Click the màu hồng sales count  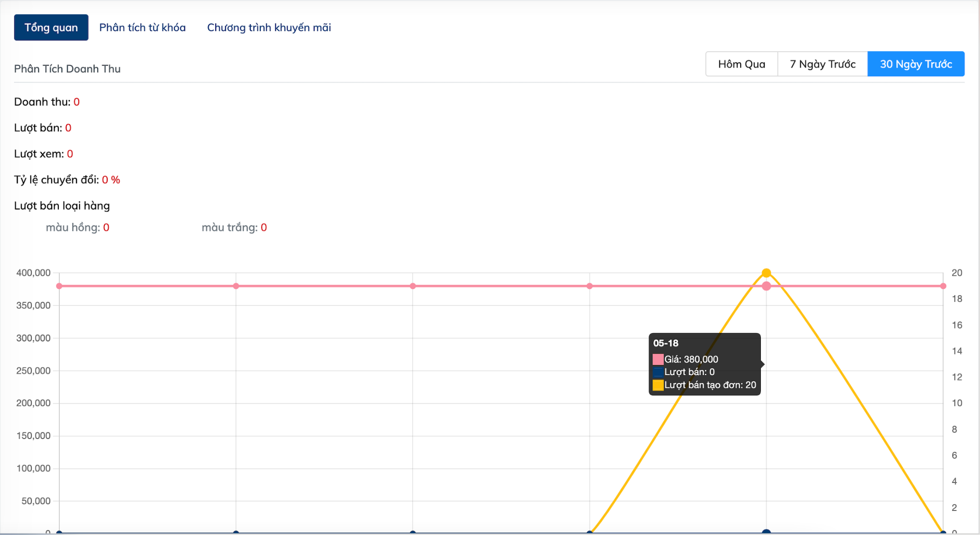click(x=106, y=227)
